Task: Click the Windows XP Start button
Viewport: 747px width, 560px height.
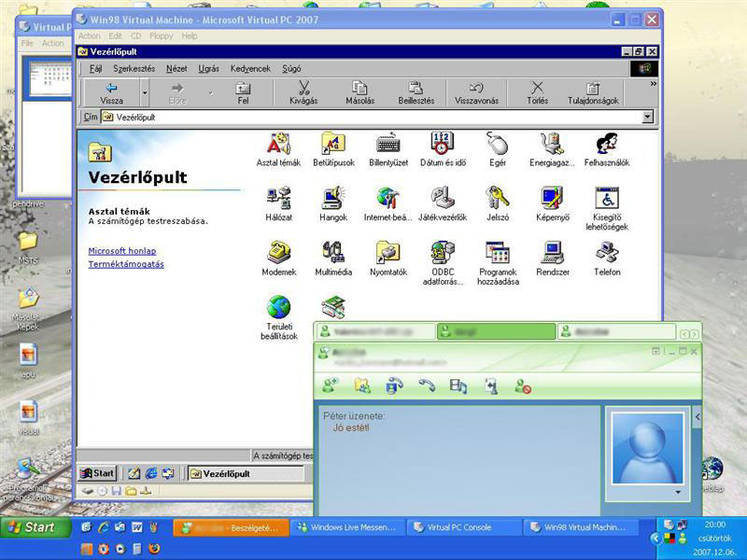Action: pyautogui.click(x=34, y=527)
